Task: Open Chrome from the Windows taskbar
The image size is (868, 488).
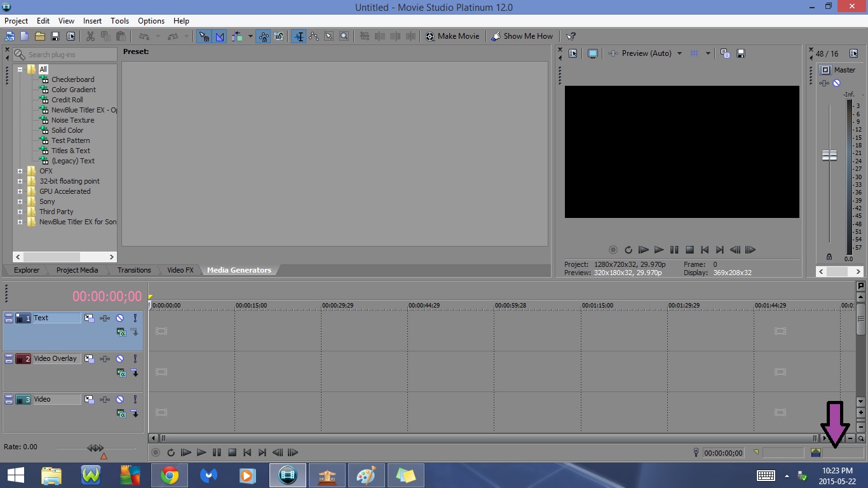Action: [169, 475]
